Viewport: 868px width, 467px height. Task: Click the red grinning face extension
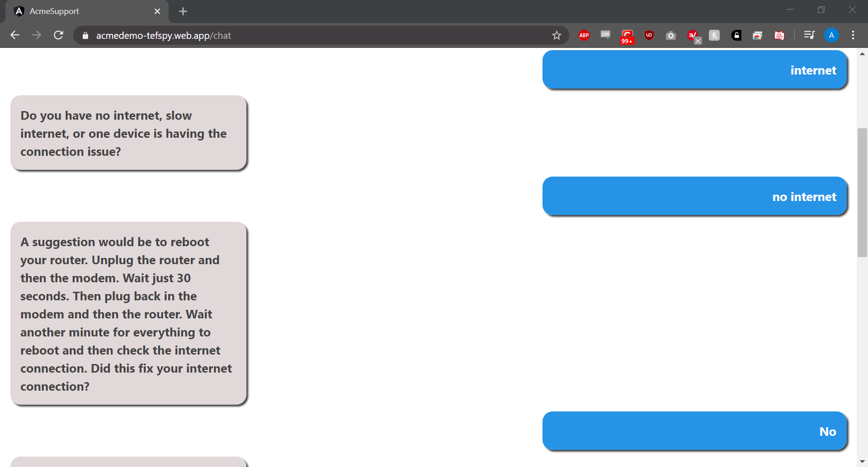coord(779,35)
